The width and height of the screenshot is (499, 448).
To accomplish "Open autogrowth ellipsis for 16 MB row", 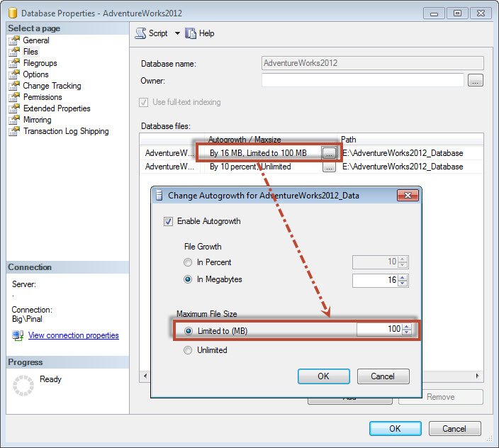I will click(x=329, y=153).
